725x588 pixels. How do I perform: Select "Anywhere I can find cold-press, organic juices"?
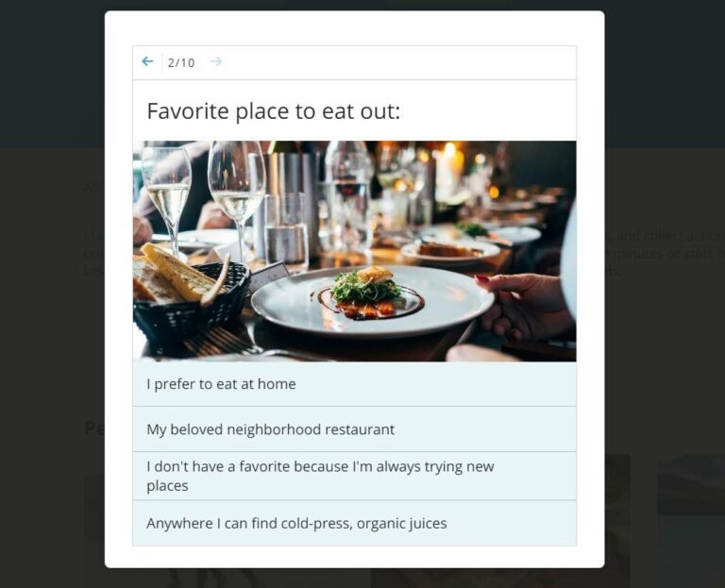[x=354, y=523]
